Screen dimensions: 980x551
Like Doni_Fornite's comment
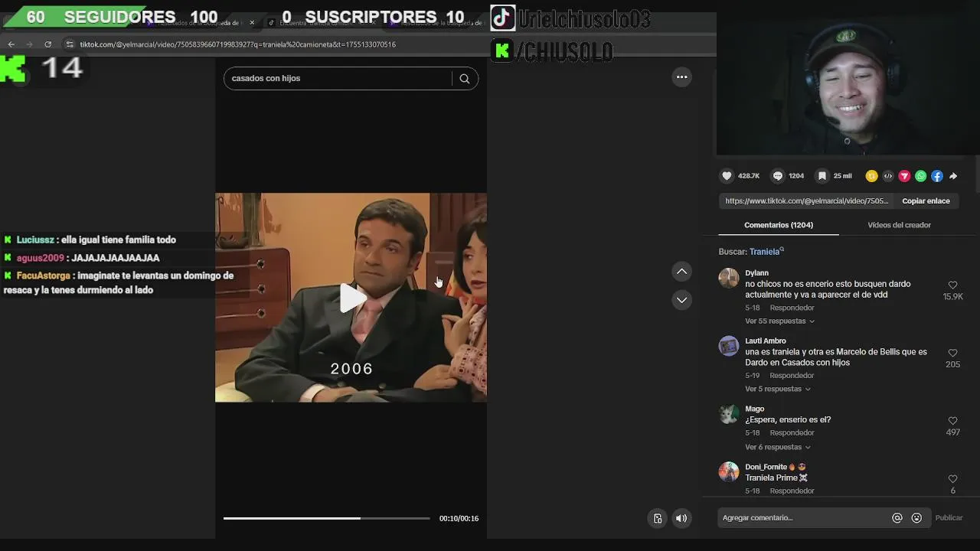[x=952, y=479]
